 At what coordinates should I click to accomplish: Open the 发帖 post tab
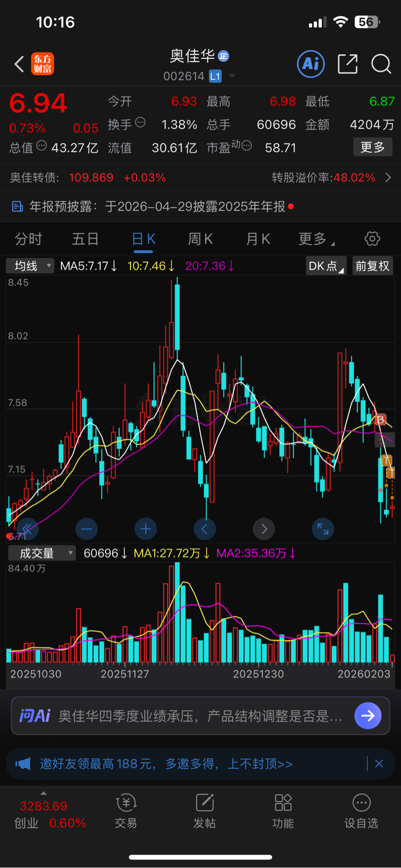point(205,812)
